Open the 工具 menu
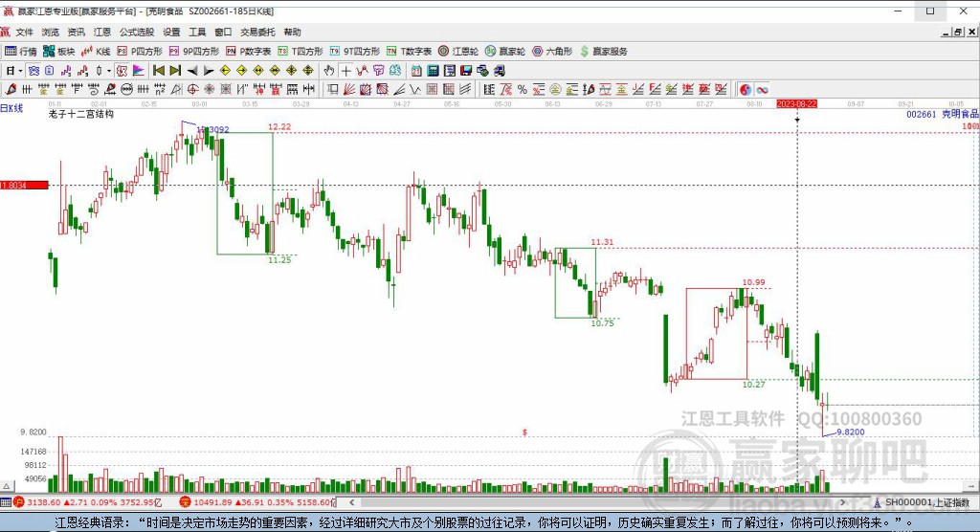 pos(197,32)
